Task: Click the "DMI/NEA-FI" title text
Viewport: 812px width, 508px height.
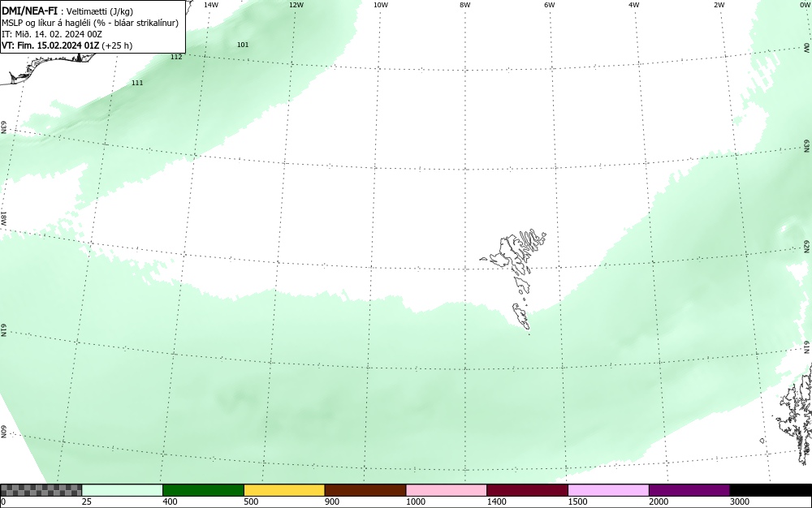Action: [x=29, y=11]
